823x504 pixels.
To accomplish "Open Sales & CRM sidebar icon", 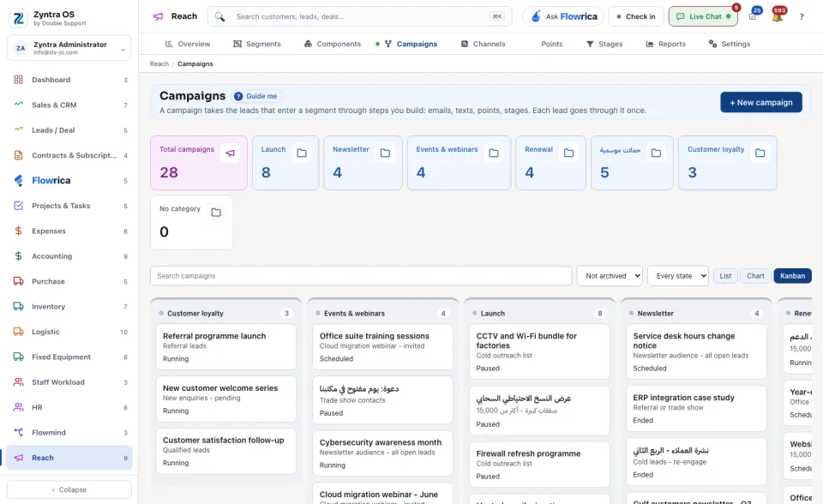I will (x=18, y=105).
